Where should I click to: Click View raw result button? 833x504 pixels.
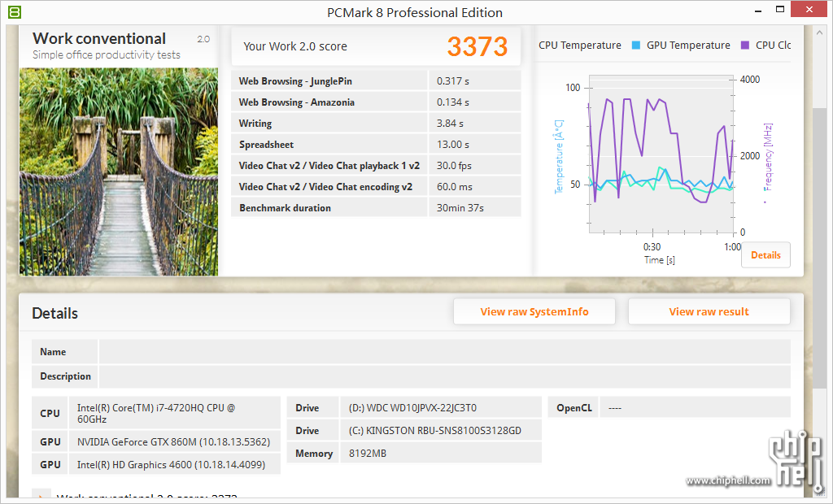click(709, 311)
